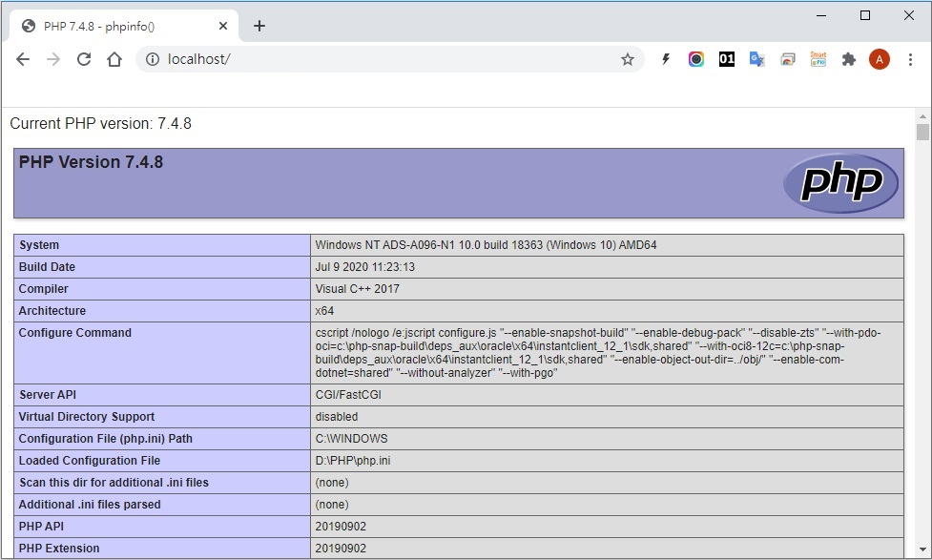Open the black 01 extension
The height and width of the screenshot is (560, 932).
point(727,59)
